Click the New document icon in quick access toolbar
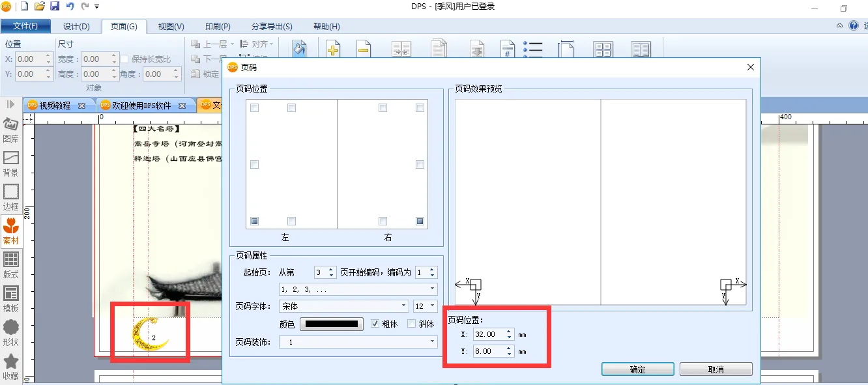 pos(25,7)
